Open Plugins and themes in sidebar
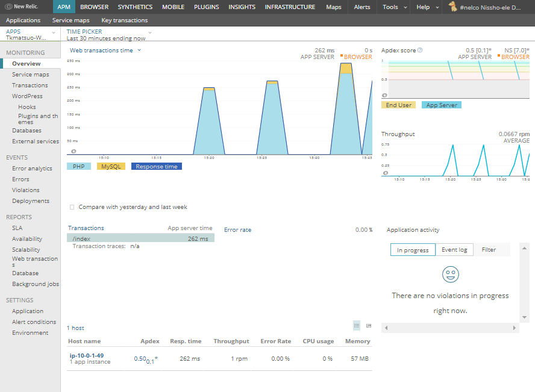 [38, 119]
